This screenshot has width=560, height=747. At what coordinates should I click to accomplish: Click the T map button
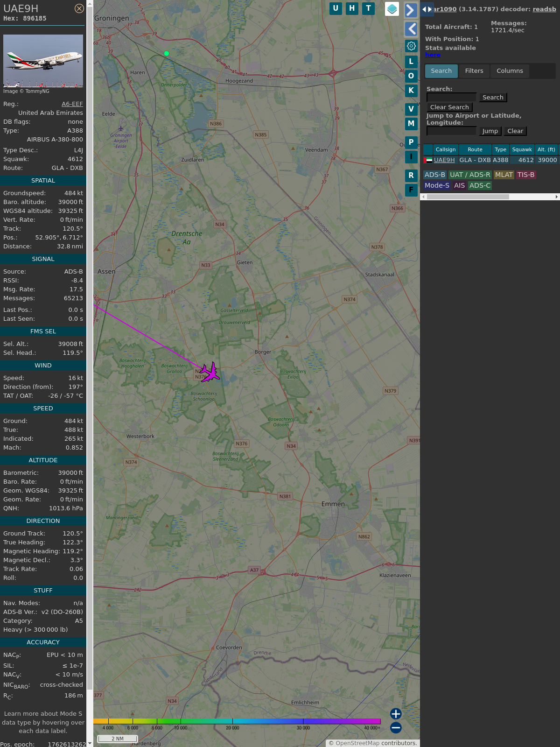coord(369,8)
